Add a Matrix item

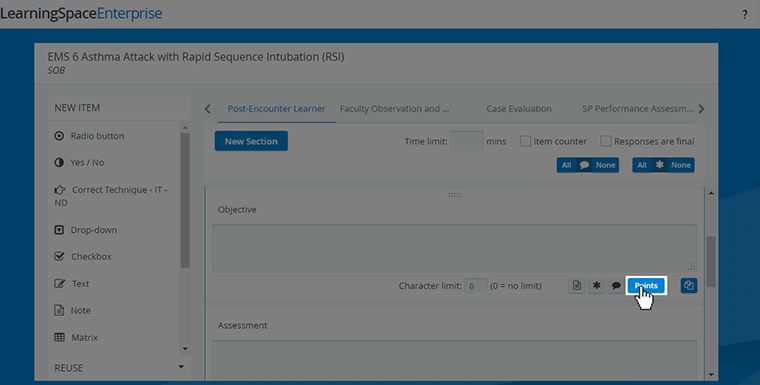coord(76,337)
